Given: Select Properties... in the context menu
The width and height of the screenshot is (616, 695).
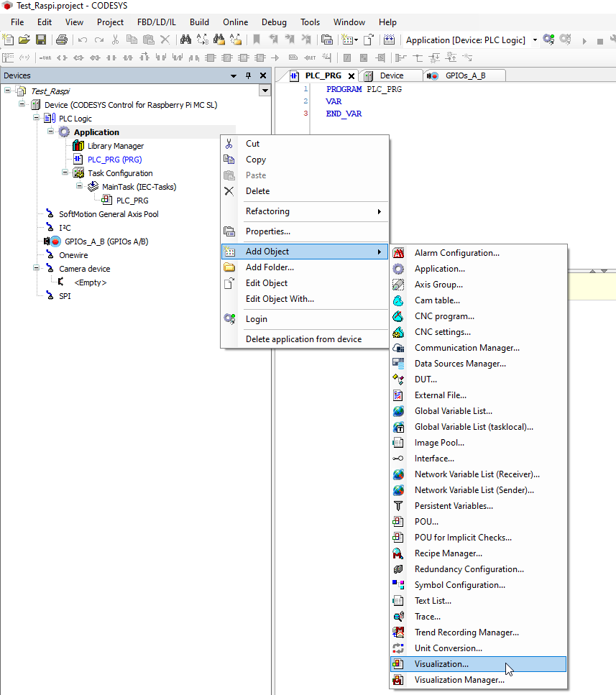Looking at the screenshot, I should [x=267, y=231].
